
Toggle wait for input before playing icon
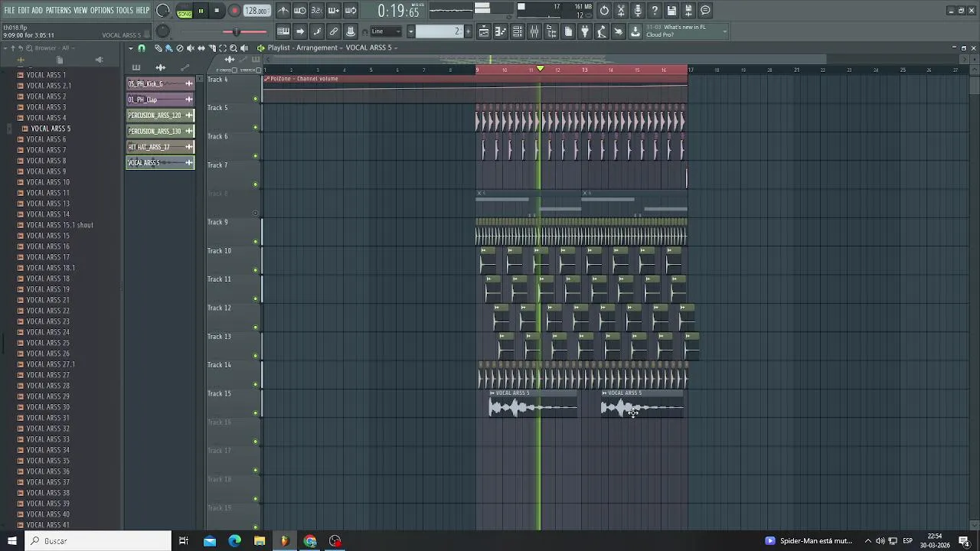[x=300, y=11]
